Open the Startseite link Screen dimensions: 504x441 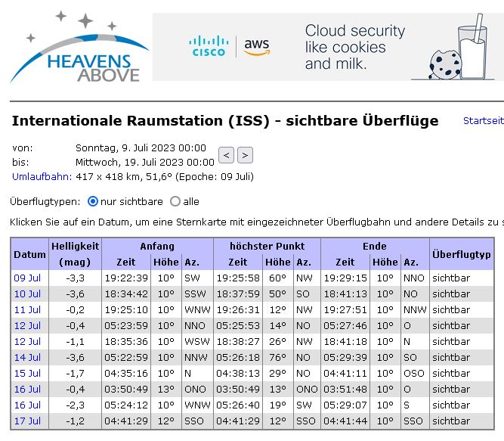point(484,120)
